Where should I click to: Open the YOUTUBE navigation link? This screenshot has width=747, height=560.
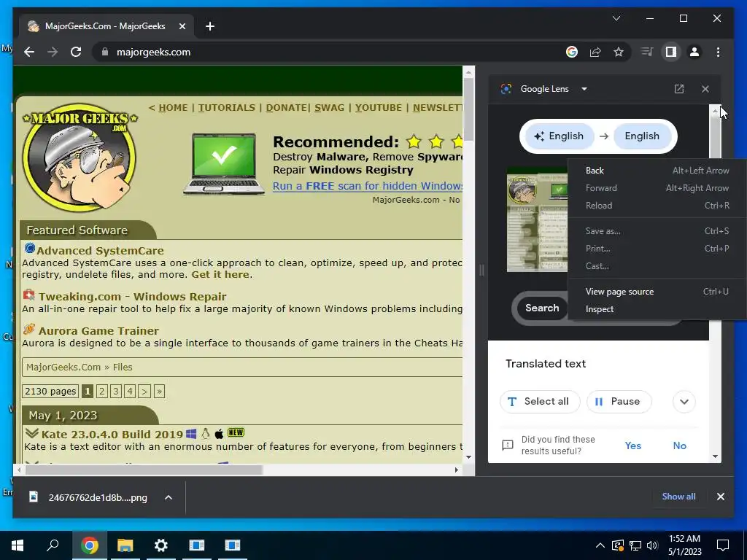click(379, 108)
